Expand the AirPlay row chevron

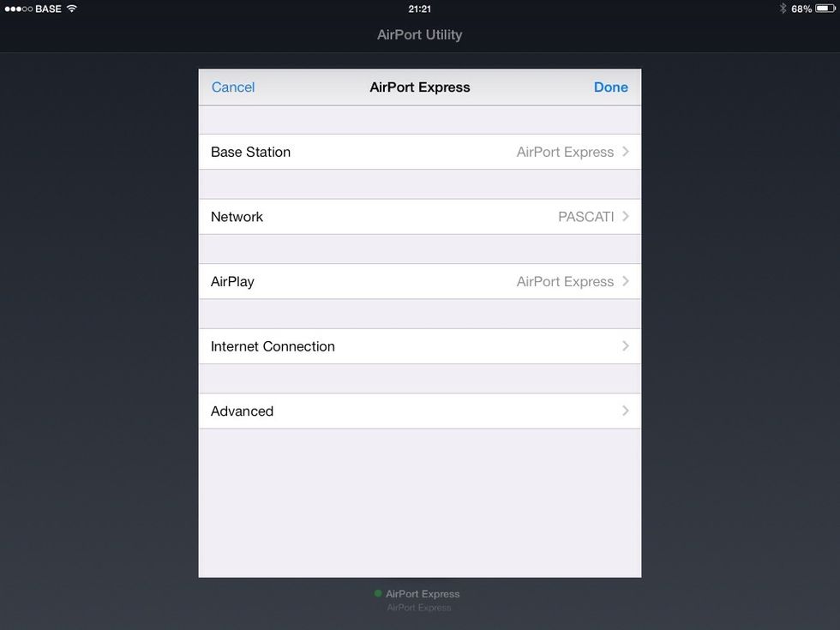[x=625, y=281]
